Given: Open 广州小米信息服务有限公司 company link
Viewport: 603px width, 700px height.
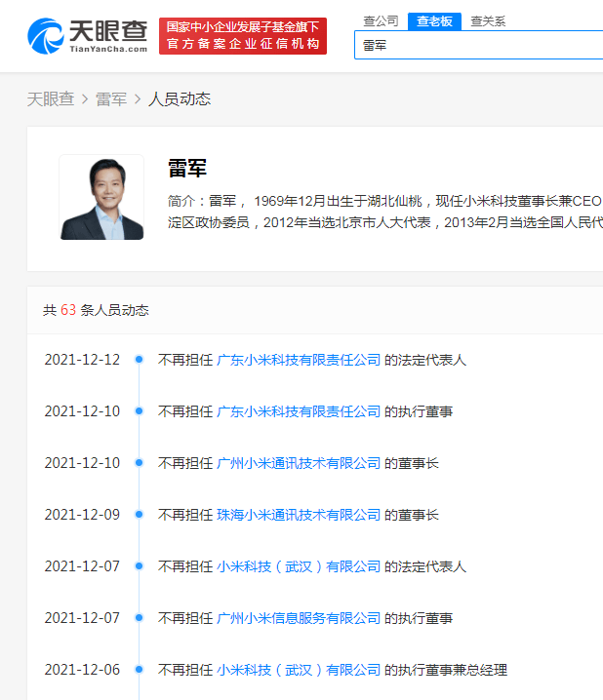Looking at the screenshot, I should click(299, 618).
